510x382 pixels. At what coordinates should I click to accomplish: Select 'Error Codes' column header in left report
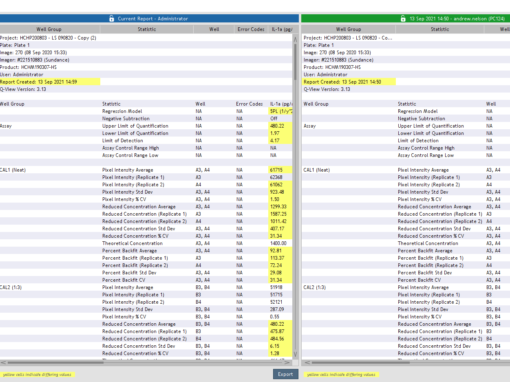point(251,29)
